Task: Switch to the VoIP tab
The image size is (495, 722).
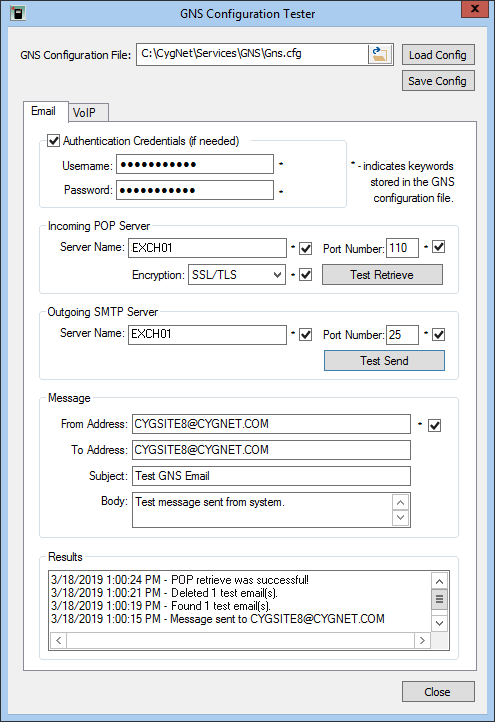Action: pos(88,113)
